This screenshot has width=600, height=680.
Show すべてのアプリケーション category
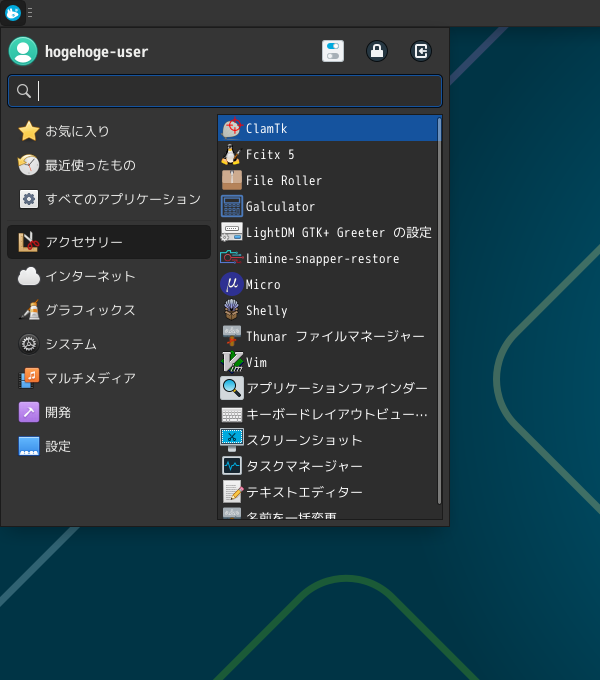pos(122,199)
